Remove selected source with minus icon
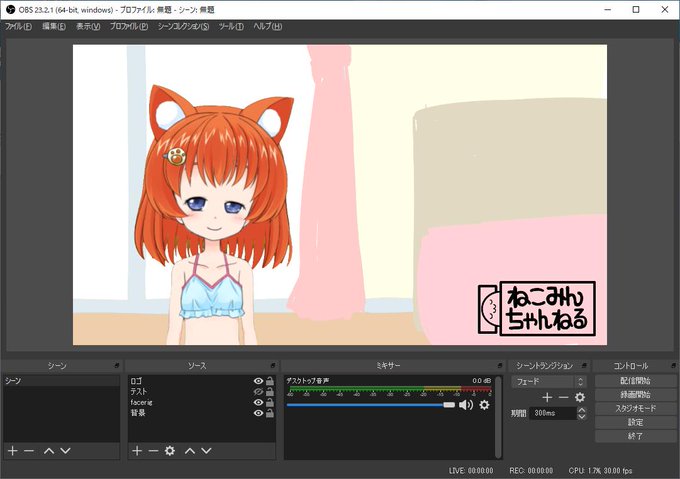Viewport: 680px width, 479px height. [x=153, y=451]
